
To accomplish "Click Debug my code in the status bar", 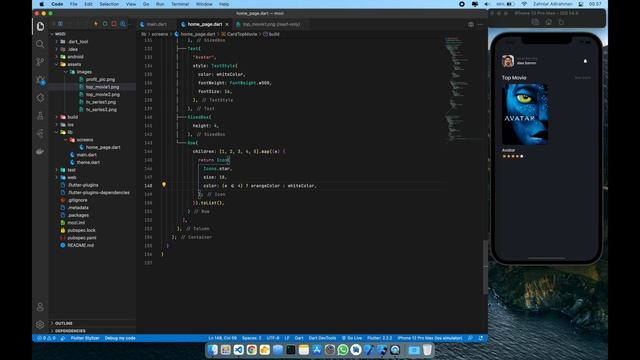I will pos(120,338).
